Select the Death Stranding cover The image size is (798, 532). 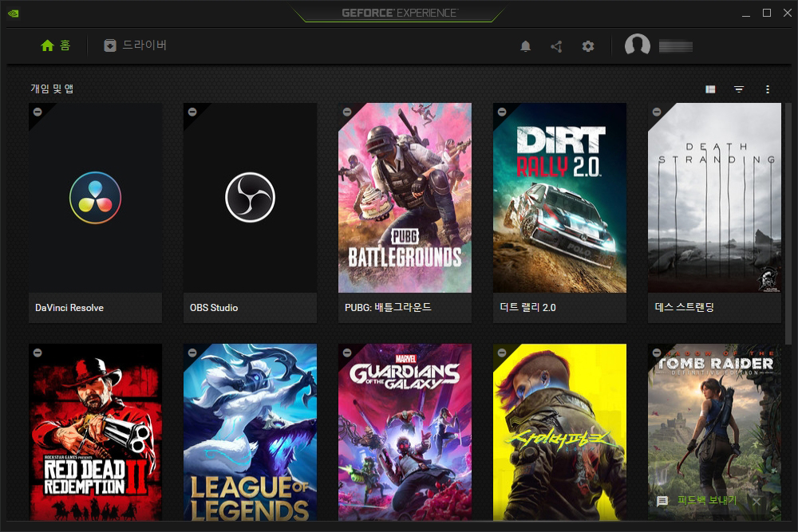(x=714, y=198)
